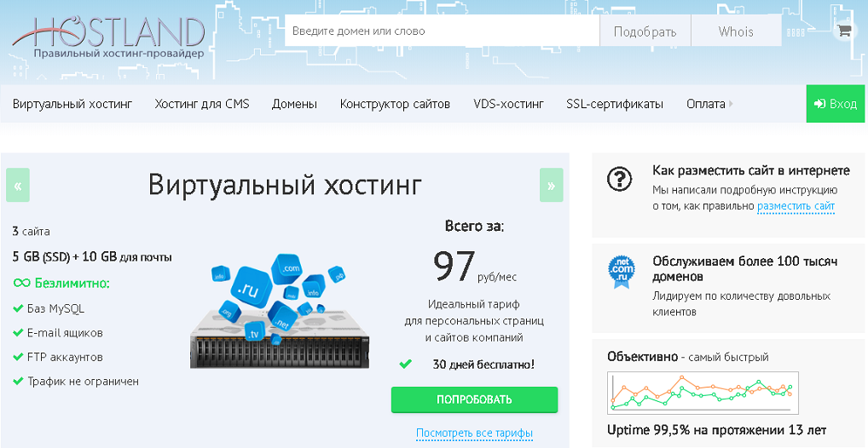Click the Виртуальный хостинг slide heading
Image resolution: width=868 pixels, height=448 pixels.
285,185
